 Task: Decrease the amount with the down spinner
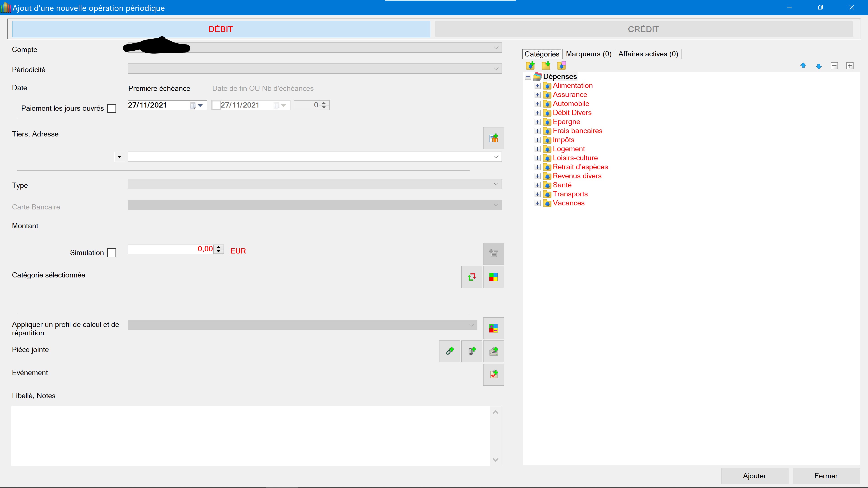click(x=219, y=252)
